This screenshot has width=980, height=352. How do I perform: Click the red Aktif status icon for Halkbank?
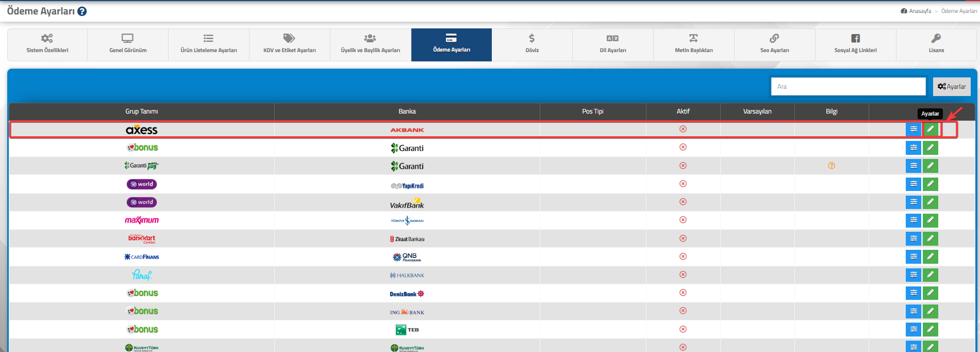pos(683,275)
